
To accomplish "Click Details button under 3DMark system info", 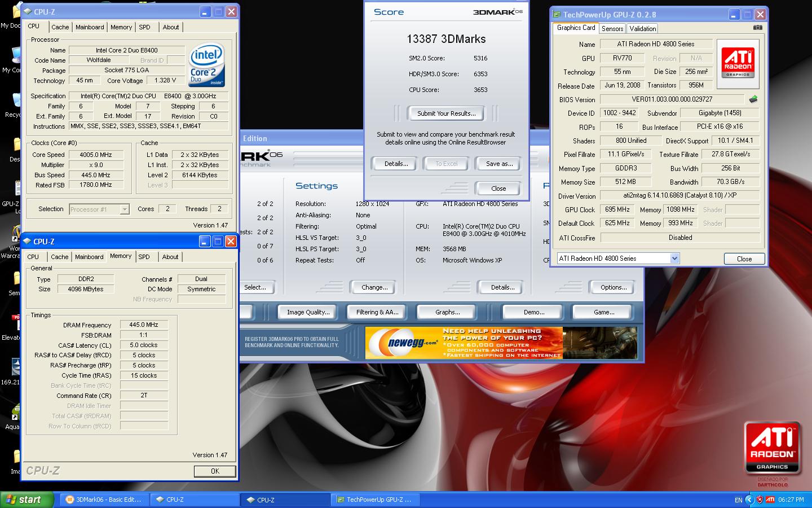I will [x=502, y=287].
